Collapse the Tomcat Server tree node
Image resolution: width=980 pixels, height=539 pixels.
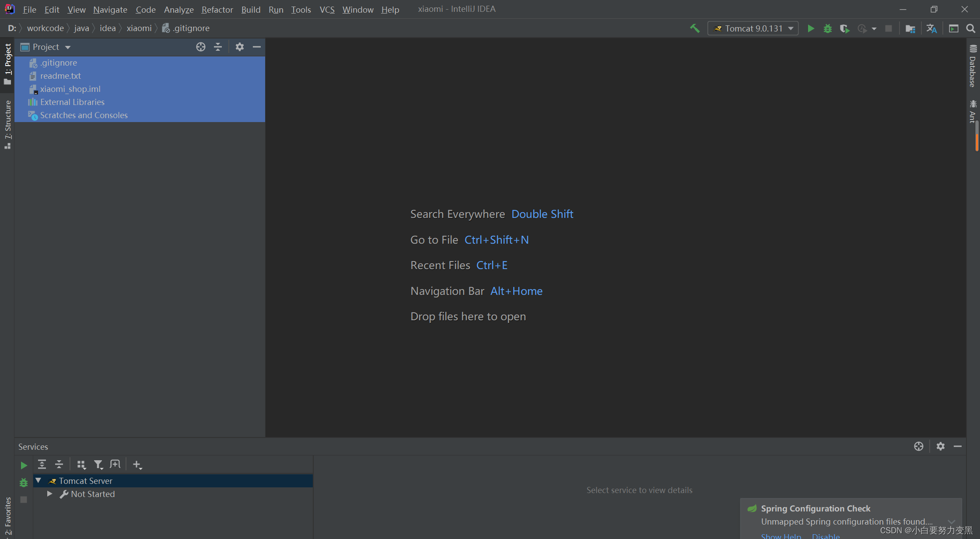[x=38, y=480]
